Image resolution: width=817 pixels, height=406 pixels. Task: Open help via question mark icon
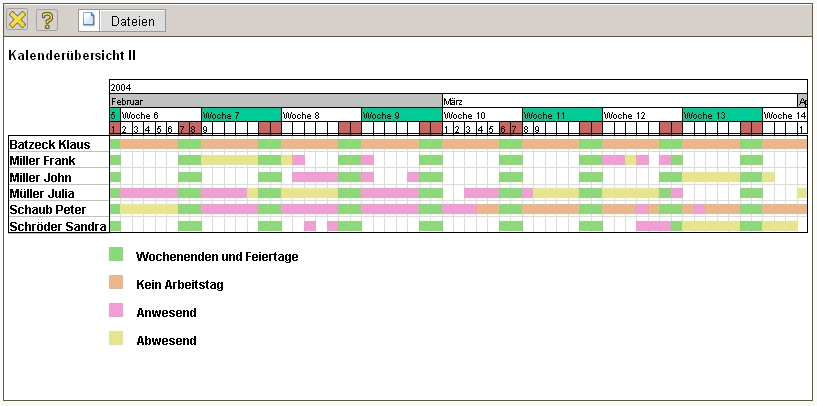click(47, 20)
